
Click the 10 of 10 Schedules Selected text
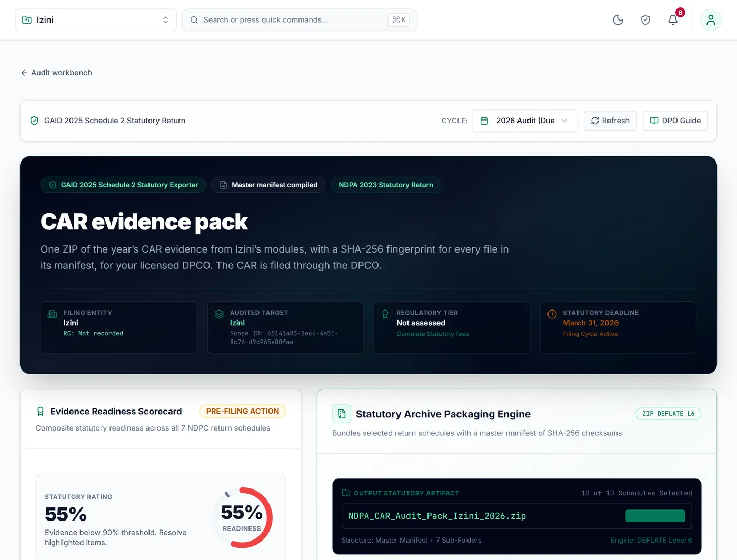(636, 493)
